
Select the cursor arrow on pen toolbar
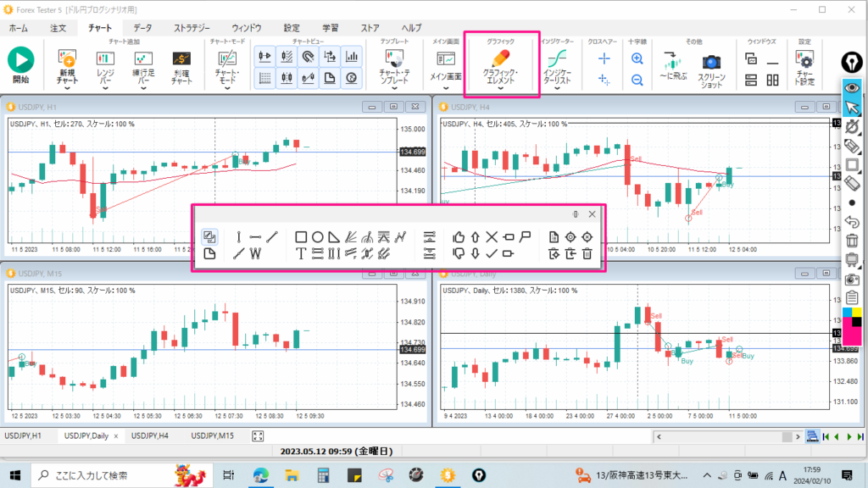point(852,107)
